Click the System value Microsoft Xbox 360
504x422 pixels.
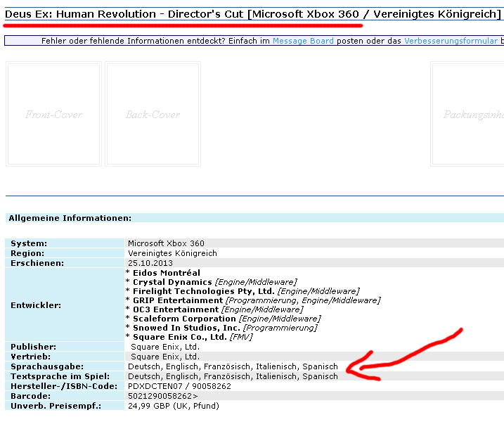coord(166,243)
